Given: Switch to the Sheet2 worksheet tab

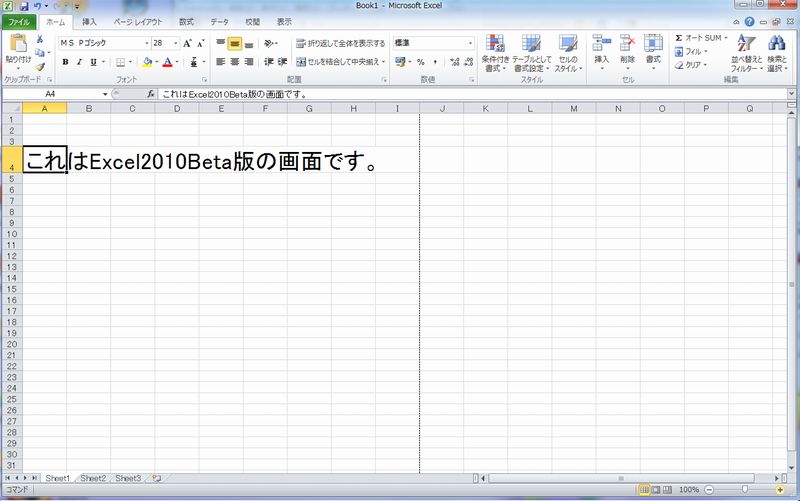Looking at the screenshot, I should click(93, 478).
